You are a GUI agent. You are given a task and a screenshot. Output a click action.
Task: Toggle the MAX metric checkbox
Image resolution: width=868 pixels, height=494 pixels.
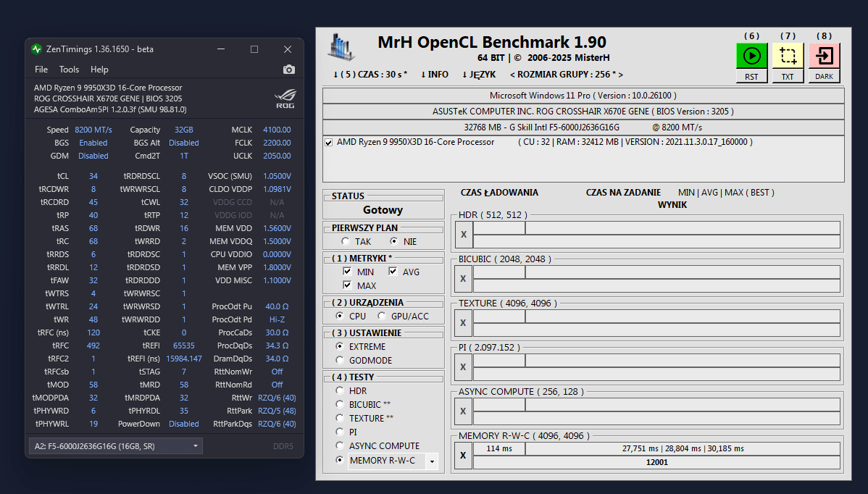[347, 285]
